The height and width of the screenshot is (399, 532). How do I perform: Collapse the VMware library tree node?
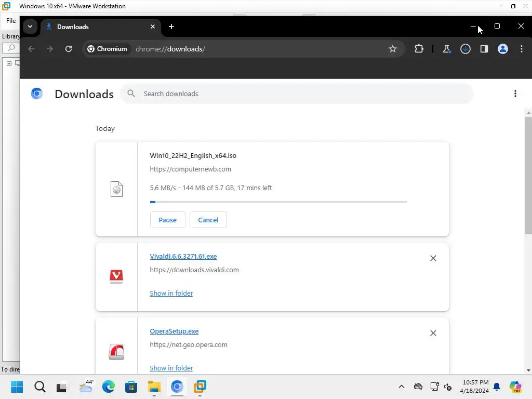(x=9, y=63)
